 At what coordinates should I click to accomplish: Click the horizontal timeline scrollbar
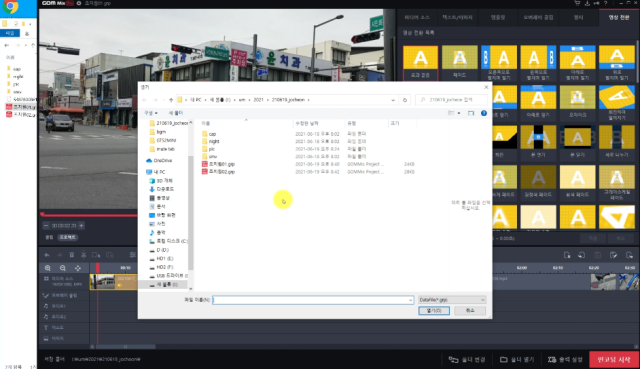[x=125, y=347]
